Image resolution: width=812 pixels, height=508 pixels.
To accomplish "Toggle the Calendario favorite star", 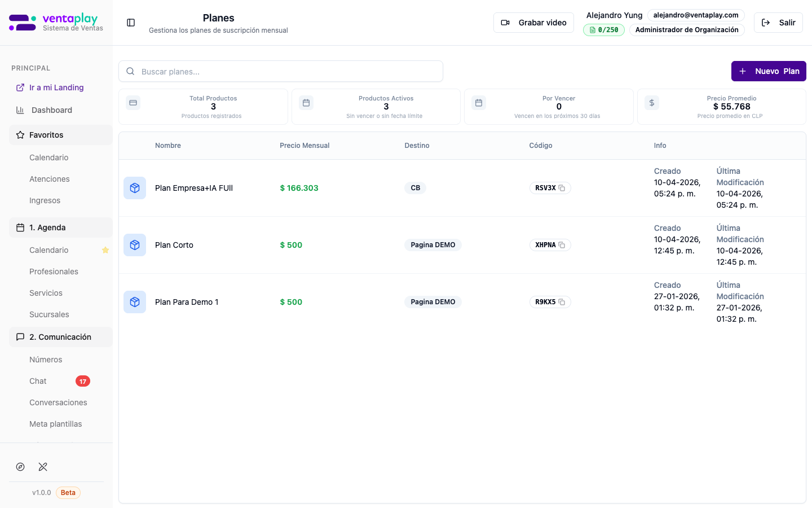I will coord(105,250).
